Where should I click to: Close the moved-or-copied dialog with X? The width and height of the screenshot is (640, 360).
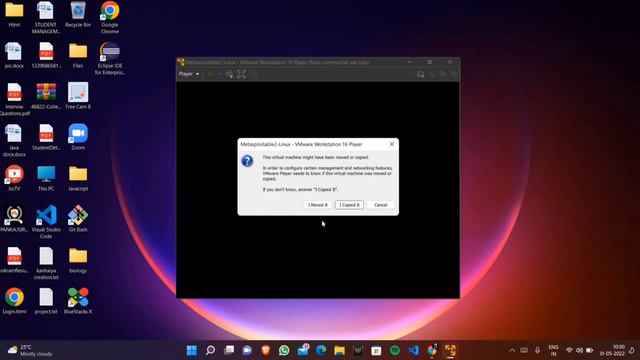tap(391, 144)
